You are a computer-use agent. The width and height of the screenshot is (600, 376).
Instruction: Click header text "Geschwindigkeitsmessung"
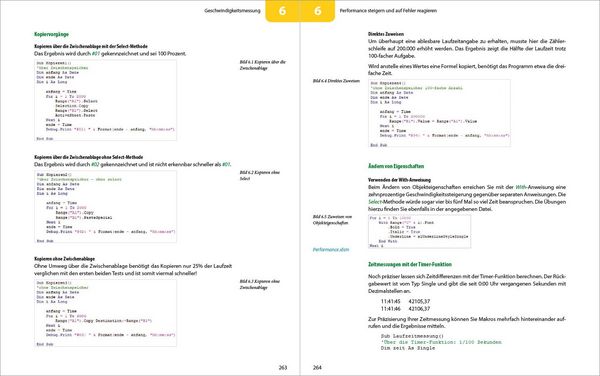click(x=232, y=11)
